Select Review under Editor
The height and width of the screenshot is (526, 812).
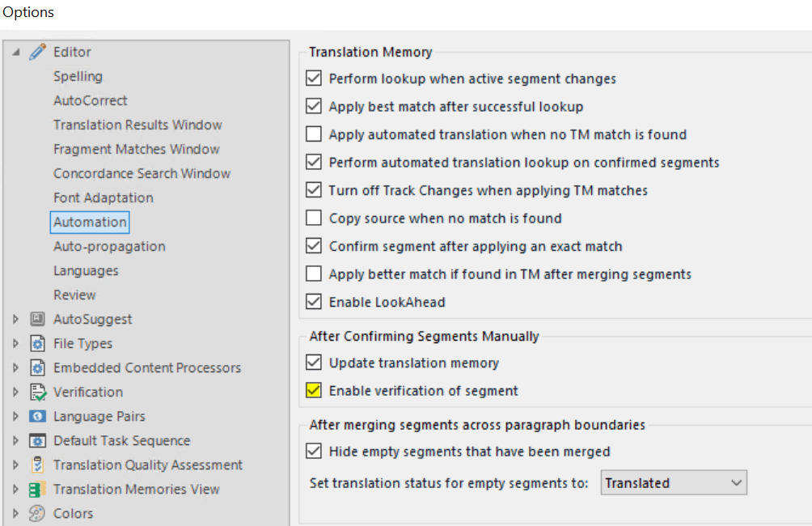tap(74, 295)
